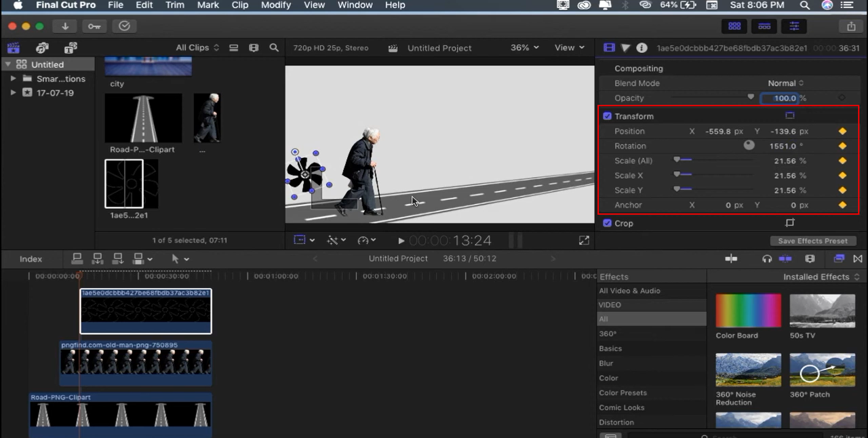The height and width of the screenshot is (438, 868).
Task: Show or hide the Timeline in the toolbar
Action: coord(764,26)
